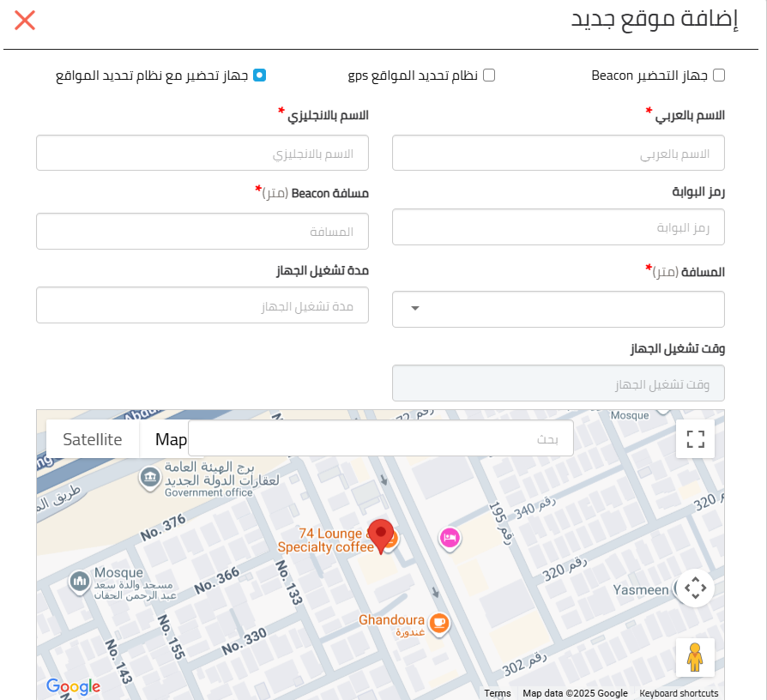This screenshot has height=700, width=767.
Task: Click the device operating time field
Action: pos(559,383)
